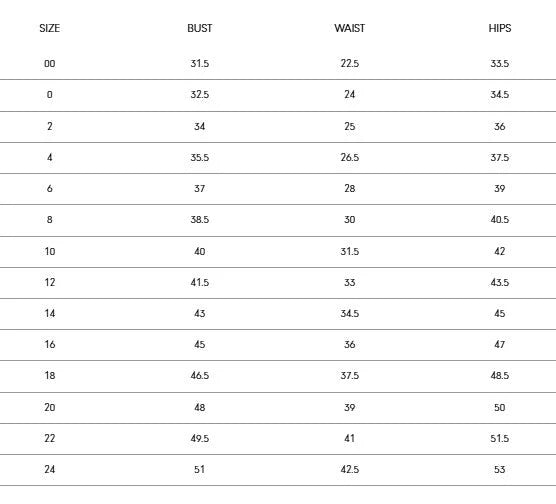Click hips value 50 in size 20 row

click(500, 408)
